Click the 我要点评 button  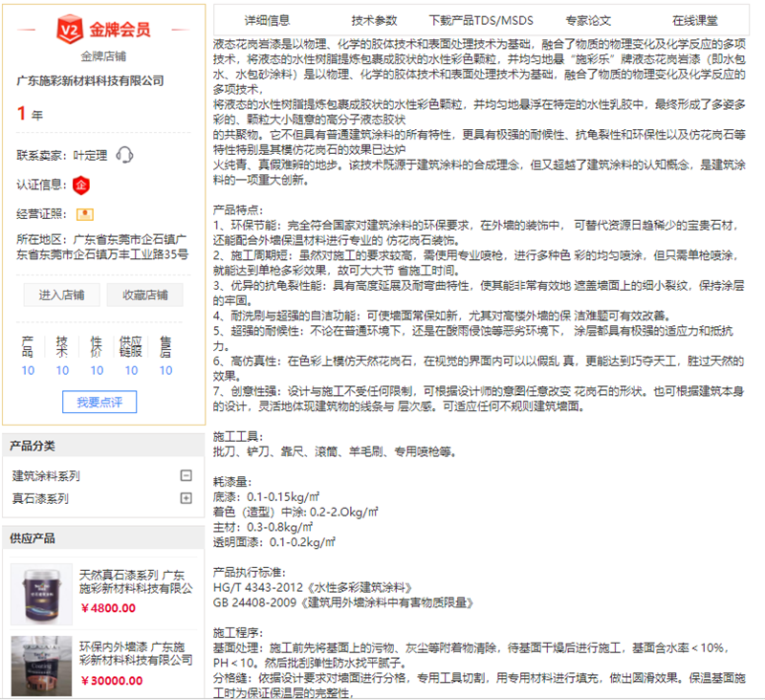(99, 402)
